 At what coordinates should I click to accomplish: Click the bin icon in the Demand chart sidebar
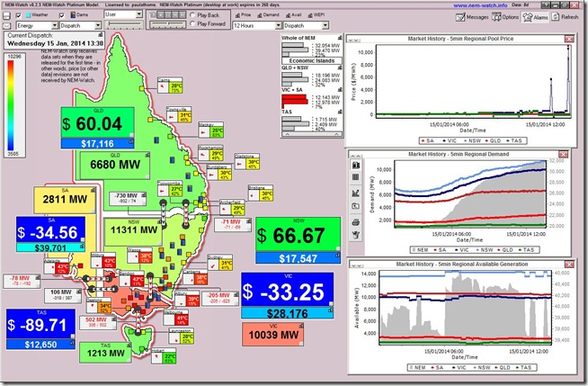[355, 235]
